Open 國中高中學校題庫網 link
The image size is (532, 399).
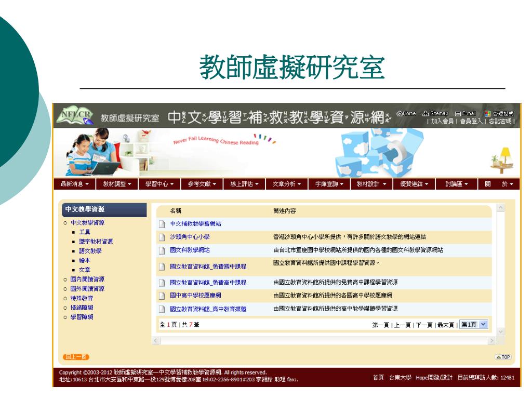coord(195,296)
